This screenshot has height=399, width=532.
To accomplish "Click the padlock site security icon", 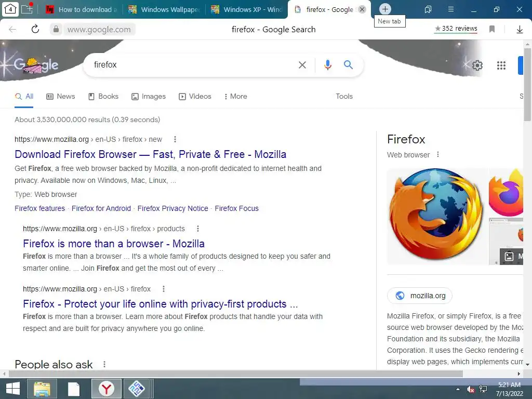I will (56, 29).
